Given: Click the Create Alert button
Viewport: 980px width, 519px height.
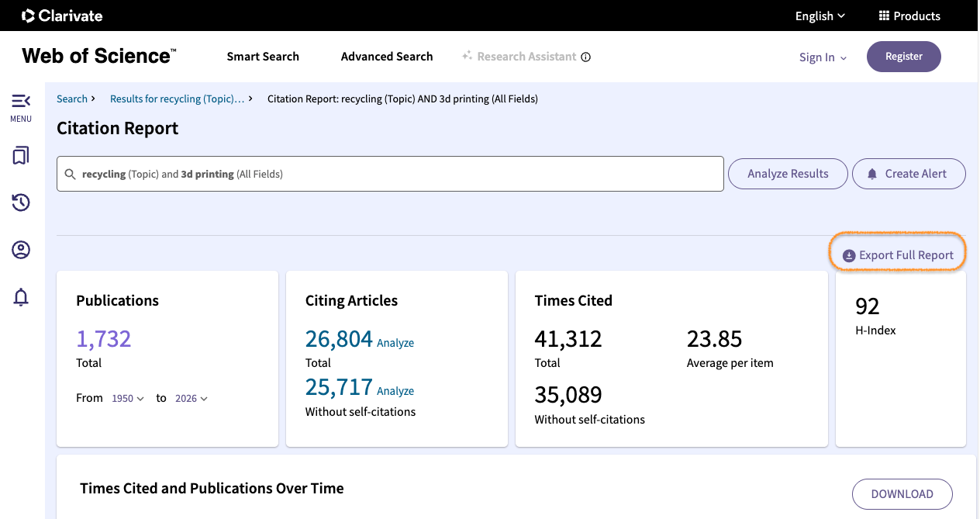Looking at the screenshot, I should tap(909, 174).
